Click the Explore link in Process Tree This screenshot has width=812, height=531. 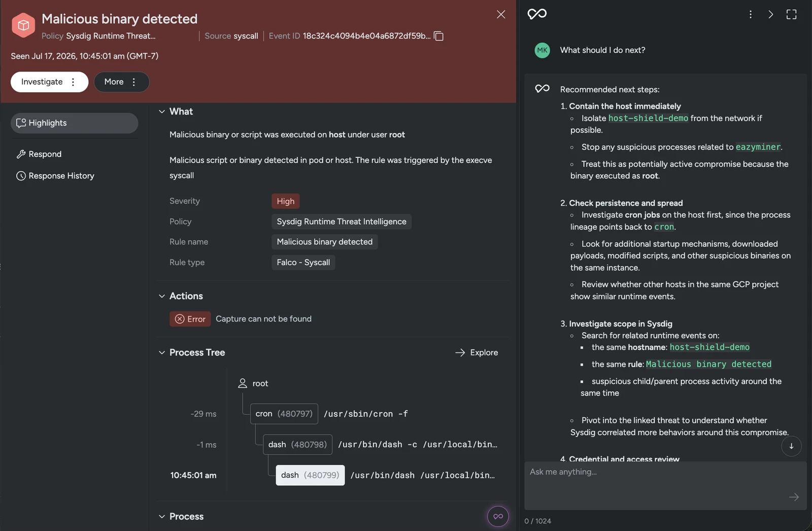tap(477, 352)
